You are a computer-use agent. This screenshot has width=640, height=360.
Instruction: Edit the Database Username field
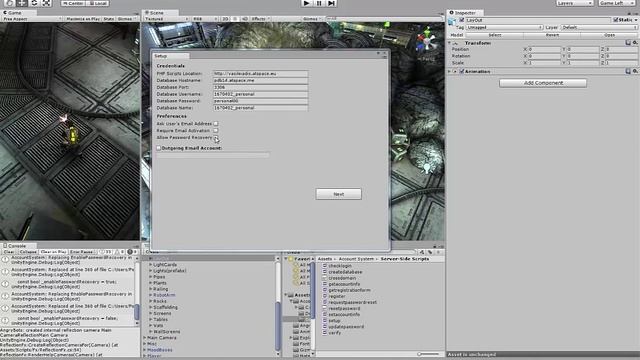point(260,94)
